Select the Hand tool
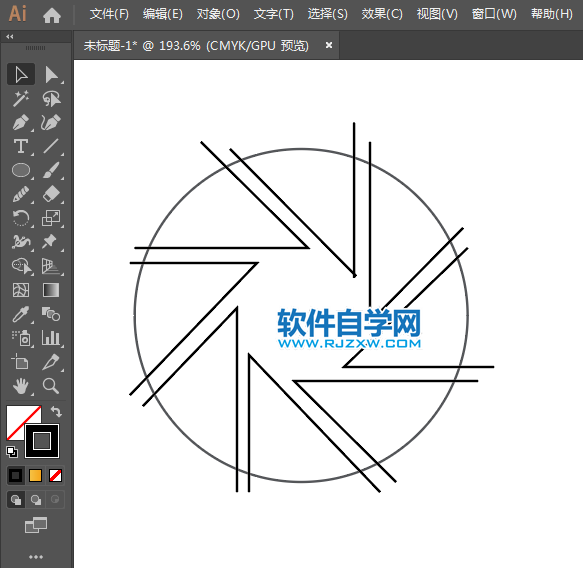 pos(21,386)
